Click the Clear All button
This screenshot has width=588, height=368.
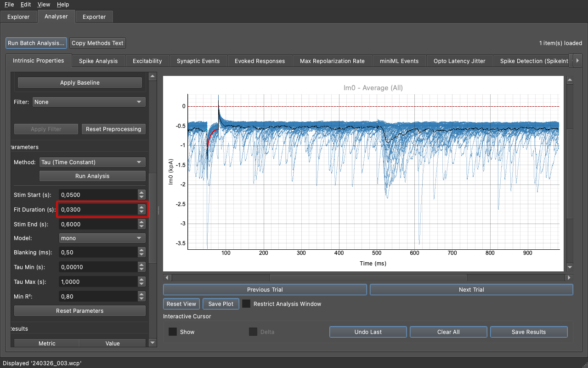(x=448, y=332)
